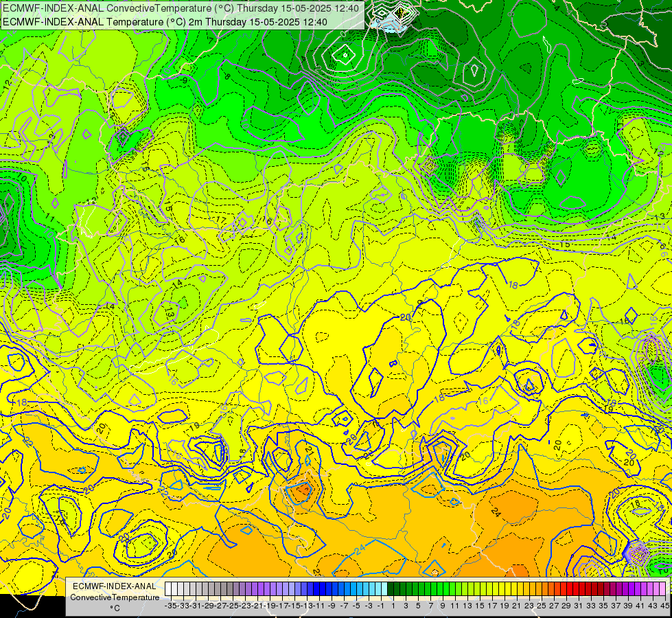Select the legend color swatch above 17
Viewport: 672px width, 618px height.
[x=490, y=588]
